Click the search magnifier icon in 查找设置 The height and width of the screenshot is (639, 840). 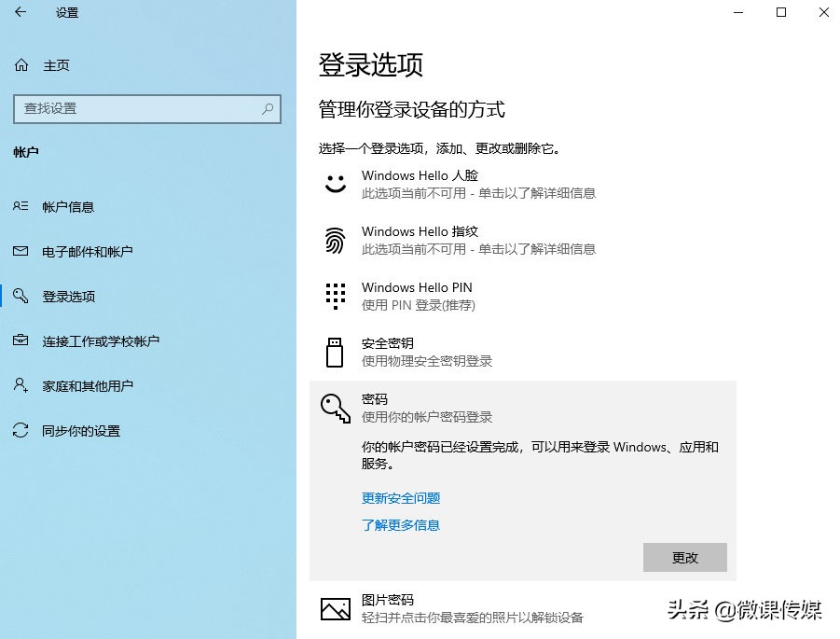268,109
